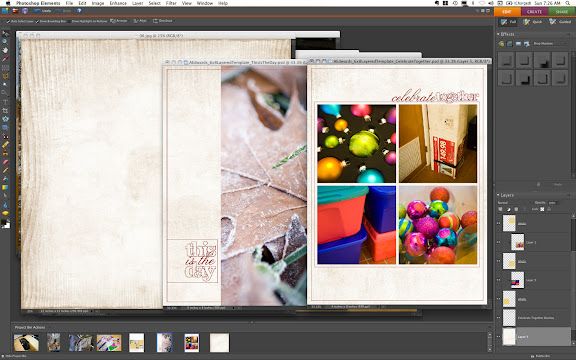Image resolution: width=576 pixels, height=360 pixels.
Task: Hide the Layer 3 layer
Action: coord(498,280)
